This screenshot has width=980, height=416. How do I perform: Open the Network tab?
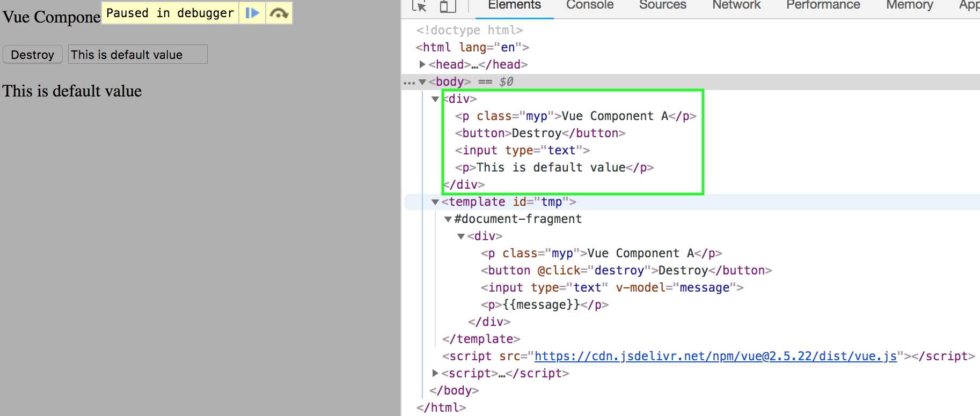pyautogui.click(x=736, y=5)
